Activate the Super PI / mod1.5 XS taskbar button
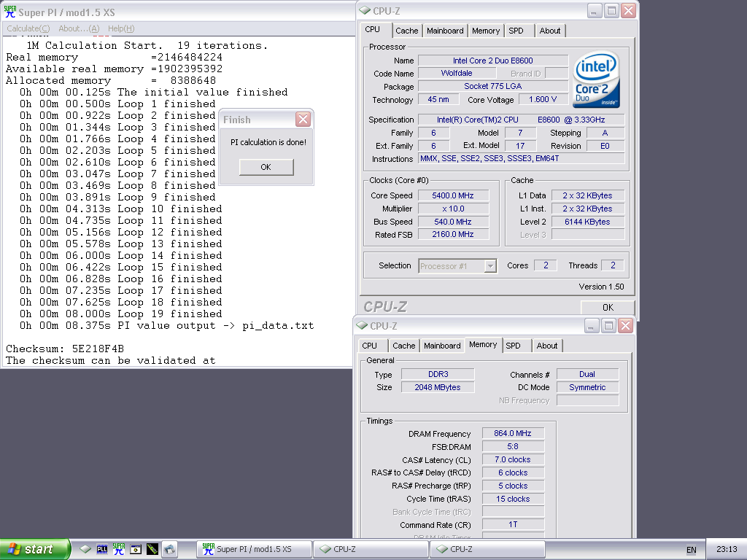 (x=254, y=549)
